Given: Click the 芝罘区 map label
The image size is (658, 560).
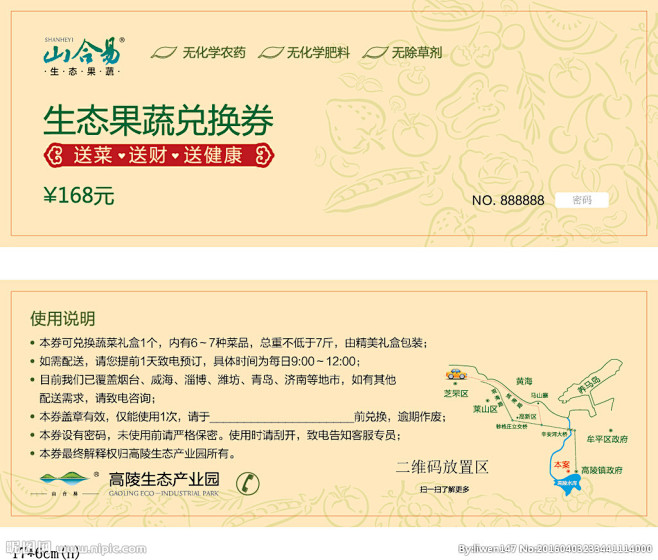Looking at the screenshot, I should coord(456,393).
